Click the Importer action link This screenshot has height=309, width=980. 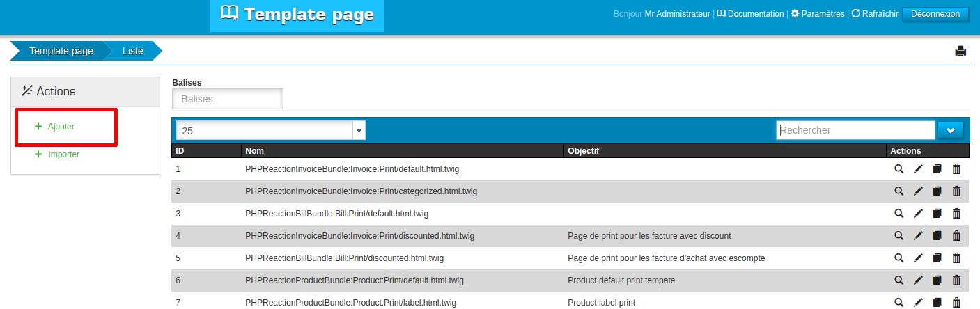(x=63, y=154)
